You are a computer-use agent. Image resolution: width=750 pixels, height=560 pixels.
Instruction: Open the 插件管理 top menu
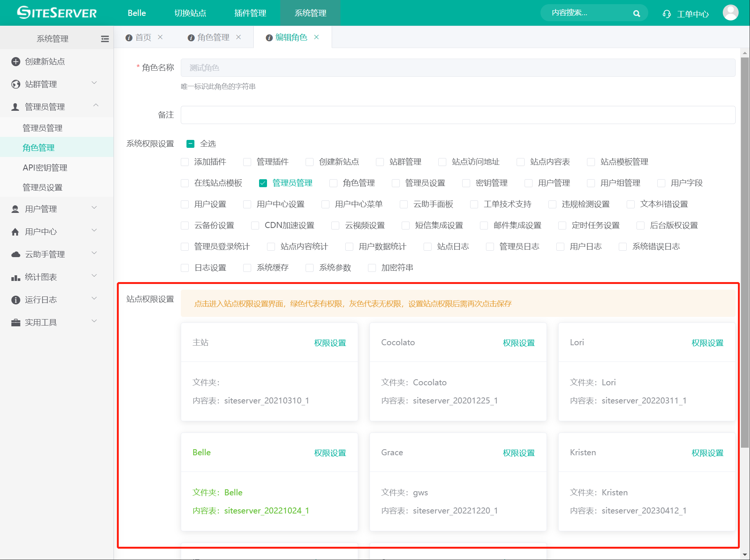[x=250, y=13]
